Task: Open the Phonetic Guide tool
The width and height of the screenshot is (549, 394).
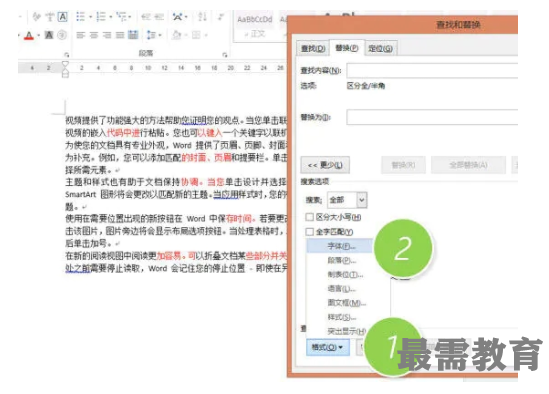Action: pyautogui.click(x=50, y=16)
